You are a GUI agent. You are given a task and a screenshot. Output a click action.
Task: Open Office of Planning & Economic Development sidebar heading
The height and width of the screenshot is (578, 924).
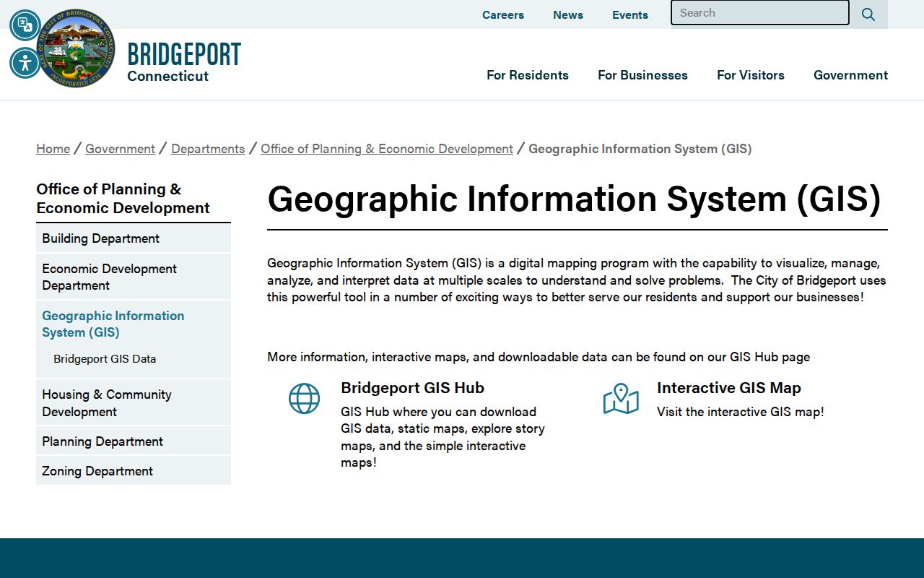pos(123,199)
